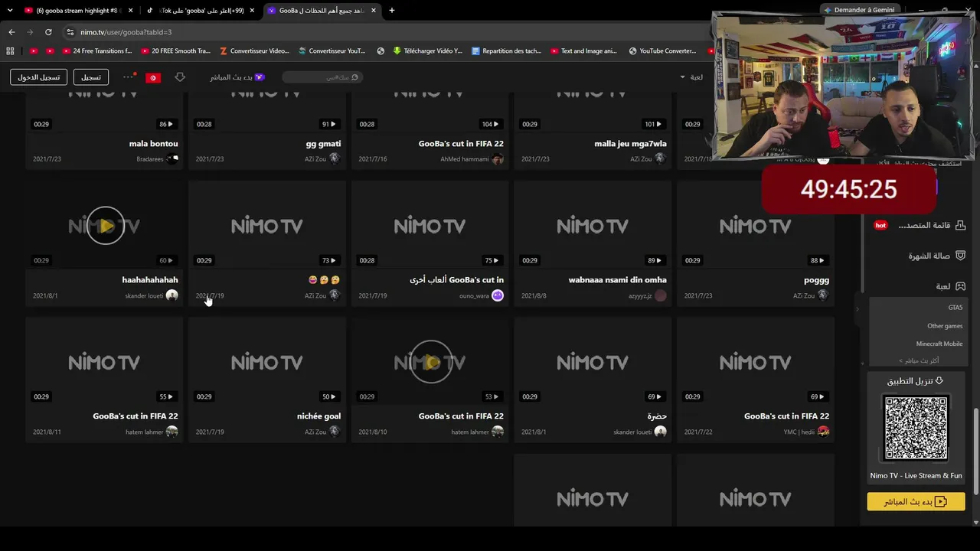The width and height of the screenshot is (980, 551).
Task: Open the nichée goal clip thumbnail
Action: [267, 362]
